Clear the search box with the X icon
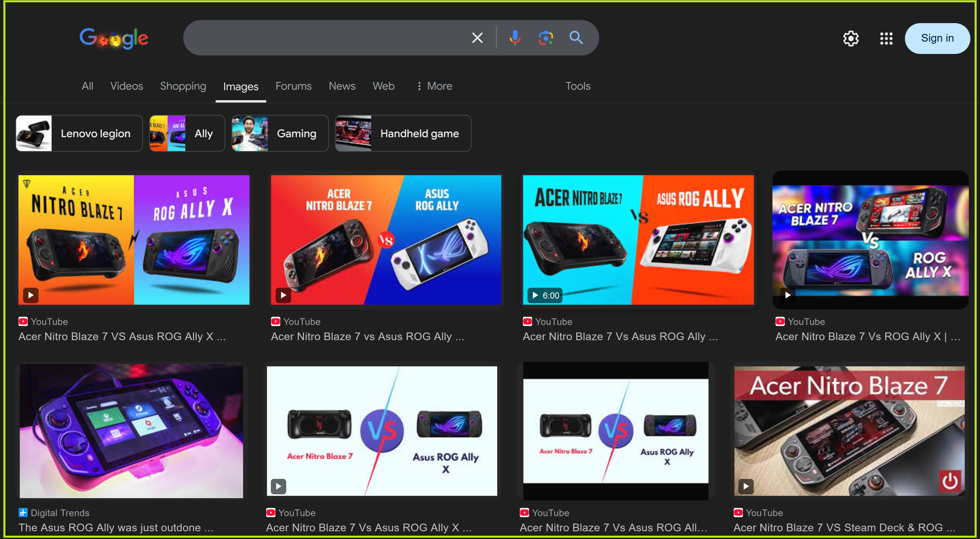The height and width of the screenshot is (539, 980). click(x=477, y=38)
